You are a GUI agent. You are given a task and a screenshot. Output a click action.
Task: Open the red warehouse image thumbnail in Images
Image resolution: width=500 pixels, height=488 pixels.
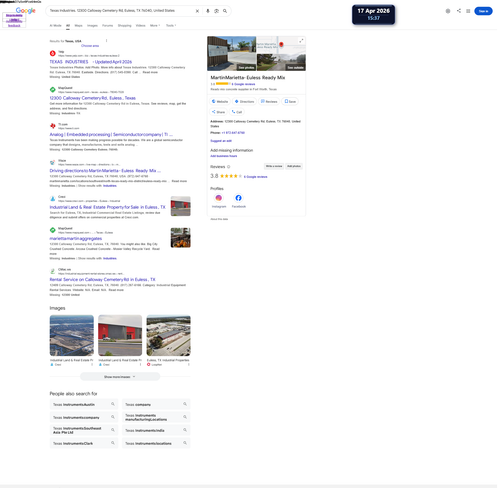(120, 336)
